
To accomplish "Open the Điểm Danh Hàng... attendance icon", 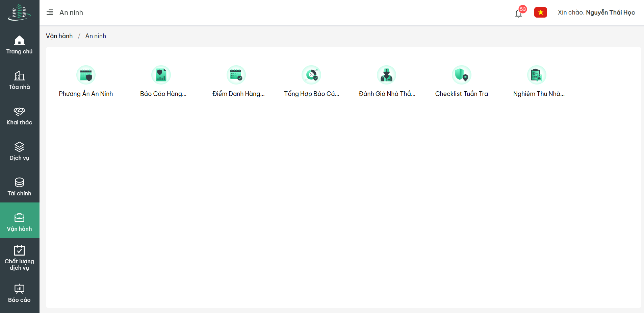I will coord(236,75).
